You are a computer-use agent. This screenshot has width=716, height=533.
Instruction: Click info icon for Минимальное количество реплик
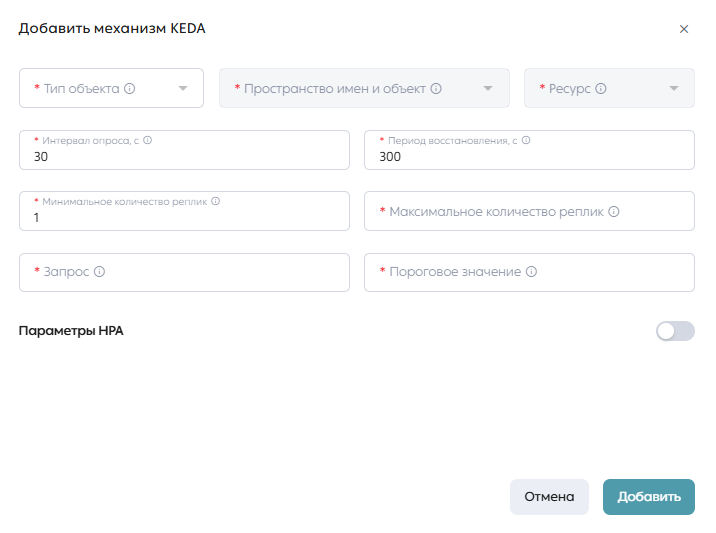click(216, 201)
